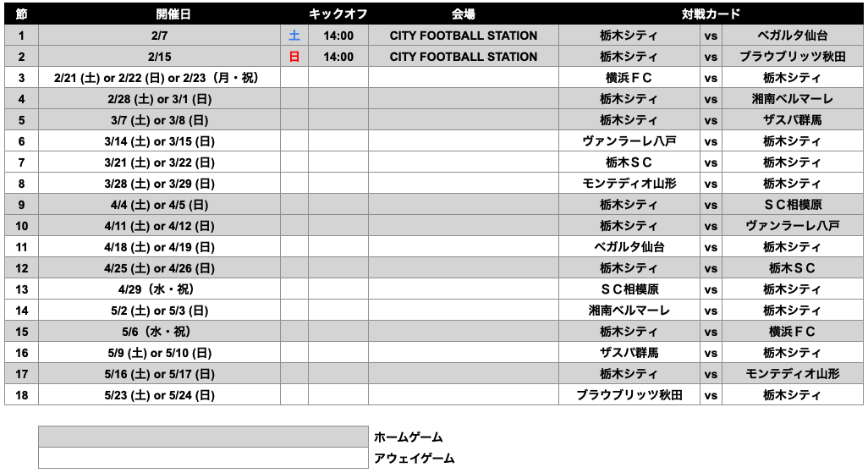Screen dimensions: 868x473
Task: Select the round number 18 cell
Action: (21, 395)
